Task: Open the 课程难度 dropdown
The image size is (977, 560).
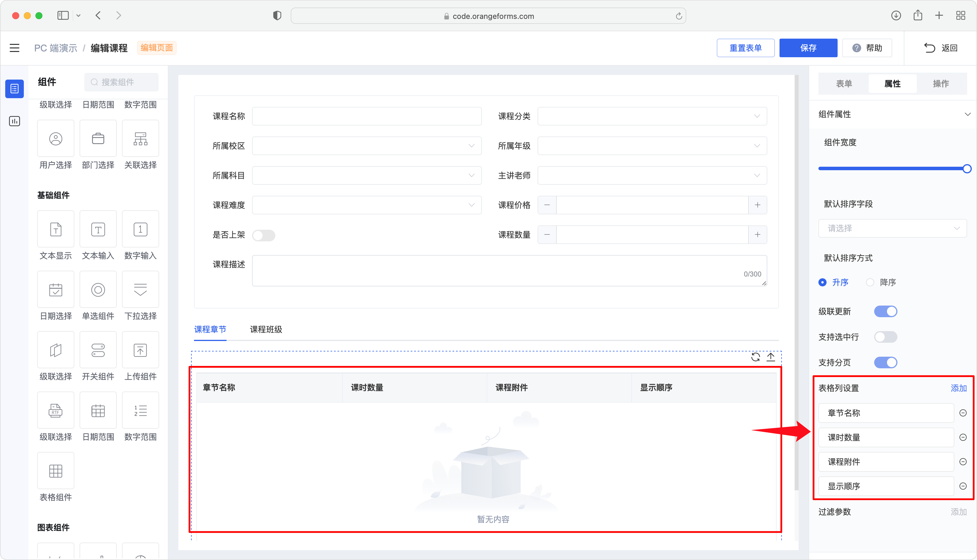Action: pyautogui.click(x=367, y=205)
